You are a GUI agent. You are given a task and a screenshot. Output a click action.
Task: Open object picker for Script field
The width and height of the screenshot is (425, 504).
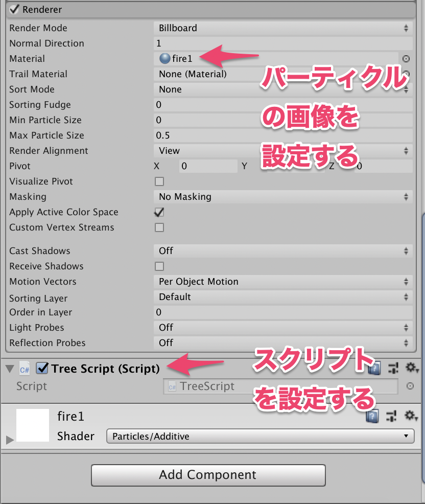coord(410,386)
